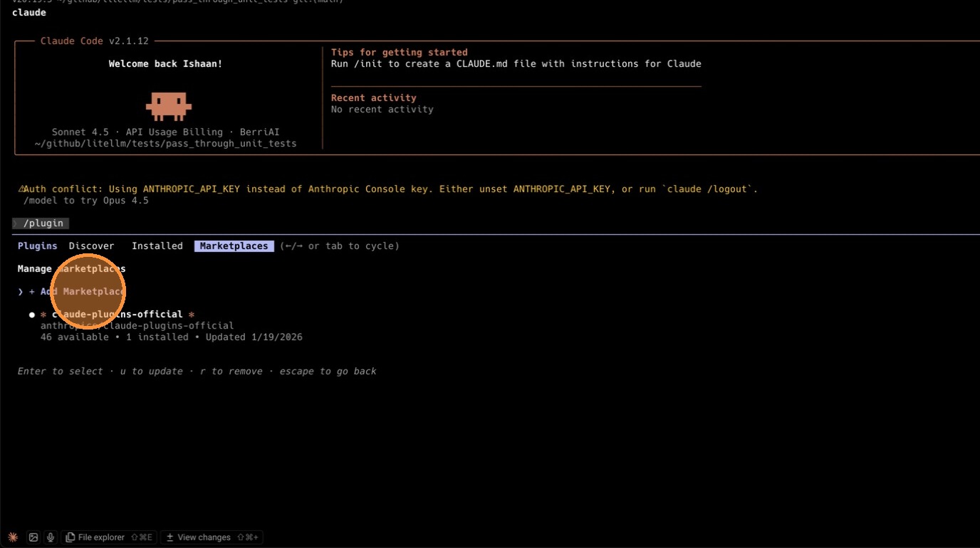
Task: Open the File explorer button
Action: 108,537
